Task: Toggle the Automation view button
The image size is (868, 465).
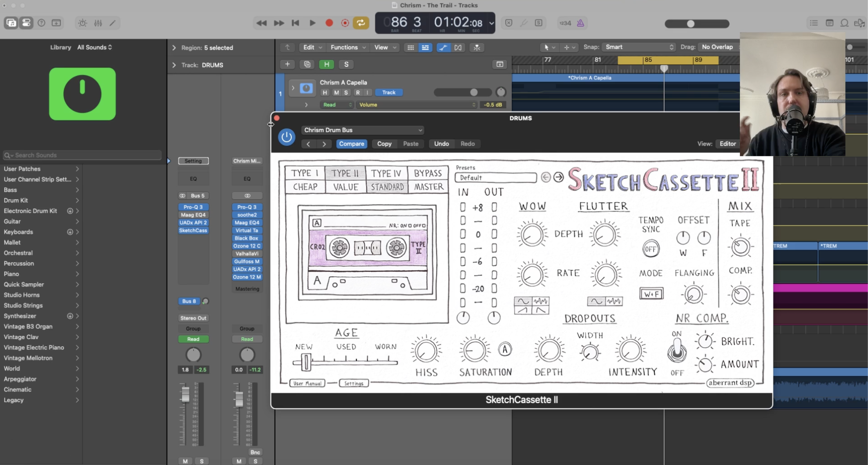Action: pyautogui.click(x=443, y=48)
